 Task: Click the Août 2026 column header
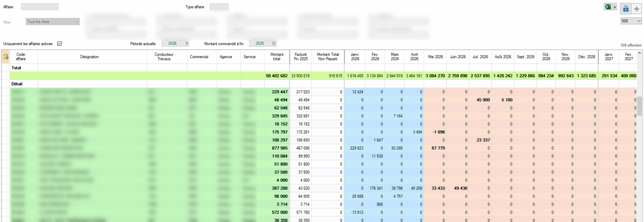[x=502, y=57]
